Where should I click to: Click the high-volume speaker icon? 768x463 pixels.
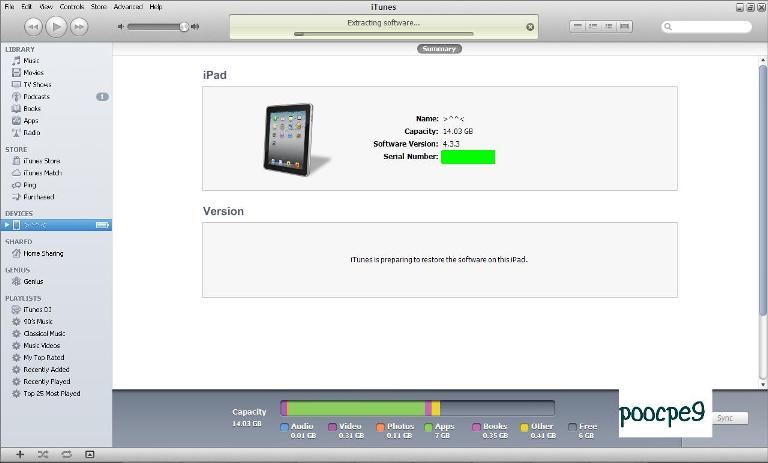point(195,26)
